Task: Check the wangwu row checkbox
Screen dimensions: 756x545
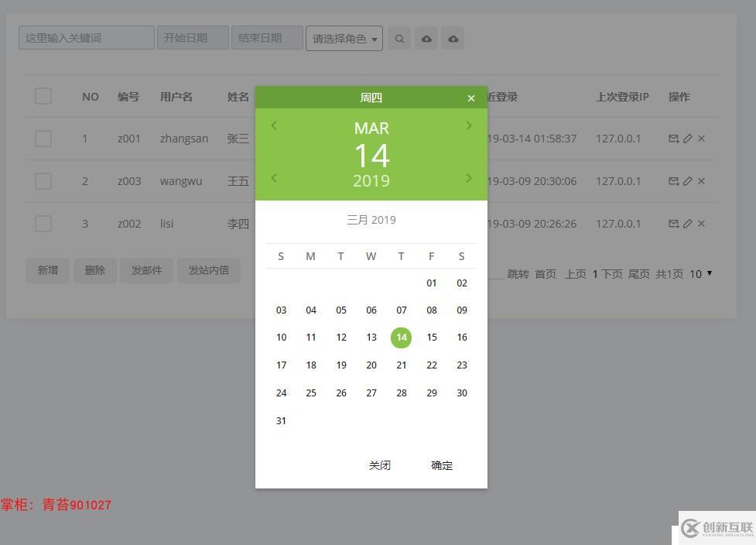Action: tap(43, 181)
